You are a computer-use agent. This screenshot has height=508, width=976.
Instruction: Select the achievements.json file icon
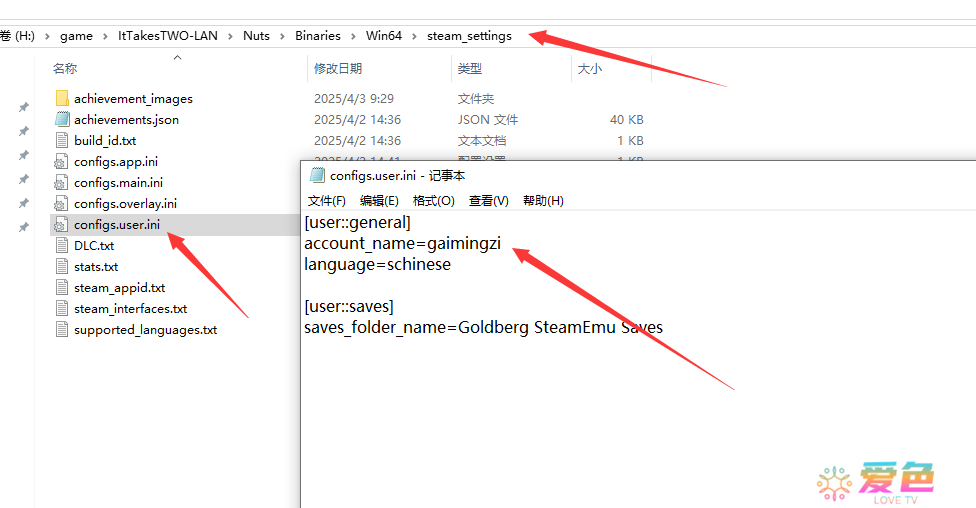coord(62,120)
